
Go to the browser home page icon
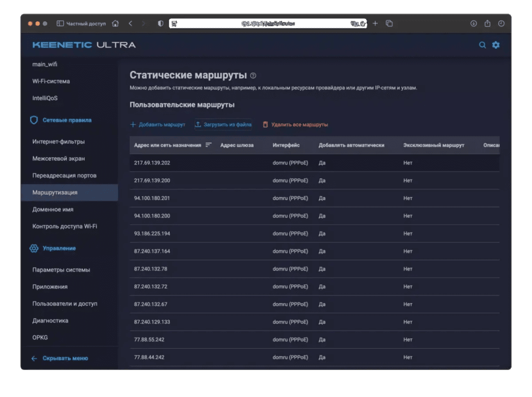(115, 23)
